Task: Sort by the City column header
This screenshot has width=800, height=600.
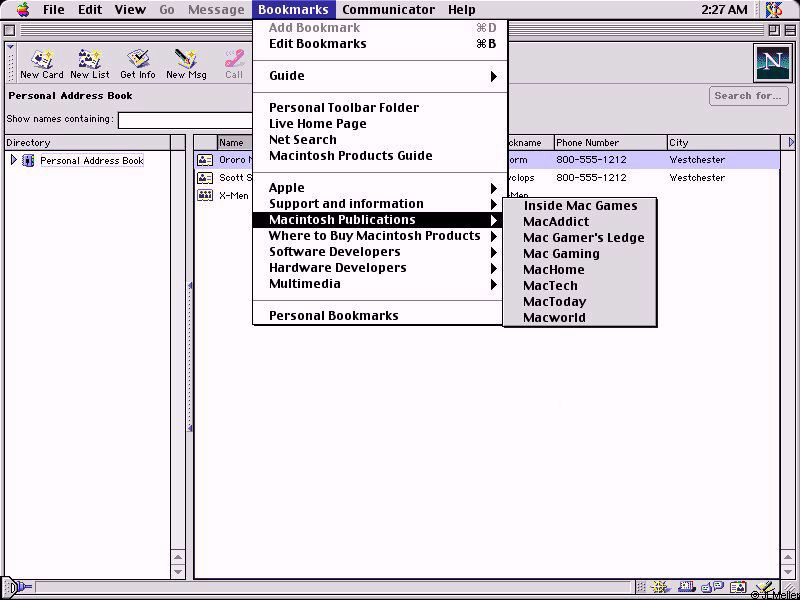Action: pyautogui.click(x=723, y=142)
